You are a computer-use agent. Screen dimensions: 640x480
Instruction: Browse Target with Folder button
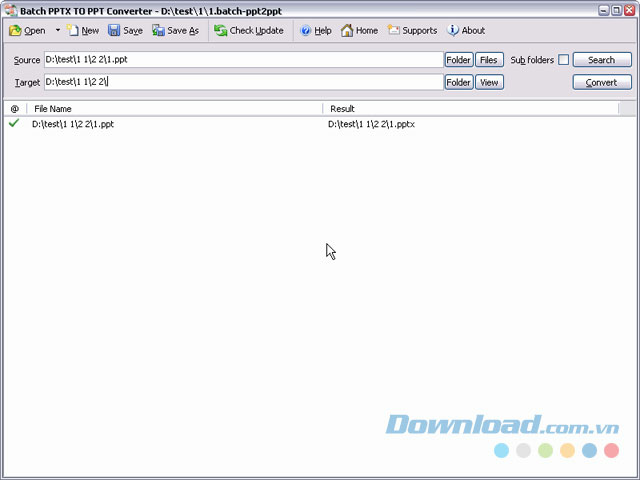point(459,82)
